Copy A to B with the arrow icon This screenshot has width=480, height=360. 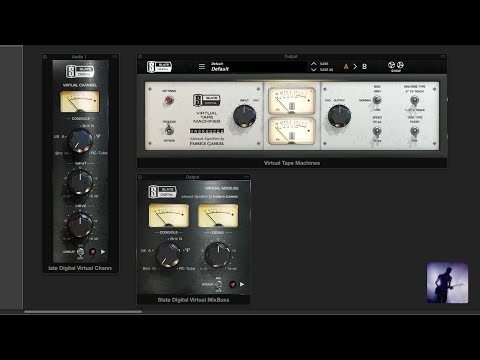(355, 67)
